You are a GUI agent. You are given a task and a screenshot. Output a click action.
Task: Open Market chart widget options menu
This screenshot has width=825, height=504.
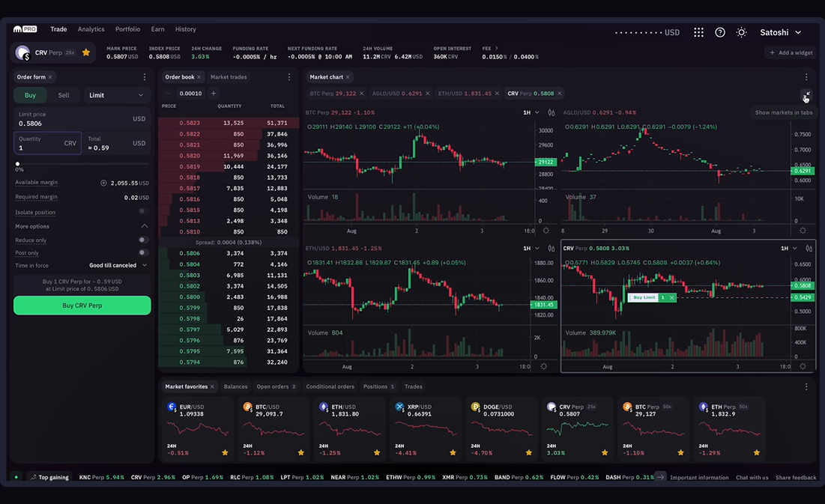pyautogui.click(x=806, y=77)
